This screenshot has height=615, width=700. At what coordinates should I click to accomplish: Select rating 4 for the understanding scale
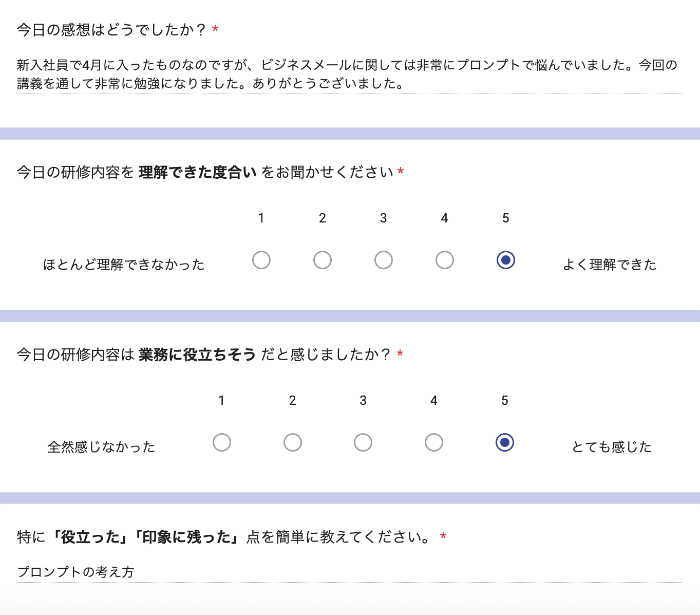click(x=444, y=260)
